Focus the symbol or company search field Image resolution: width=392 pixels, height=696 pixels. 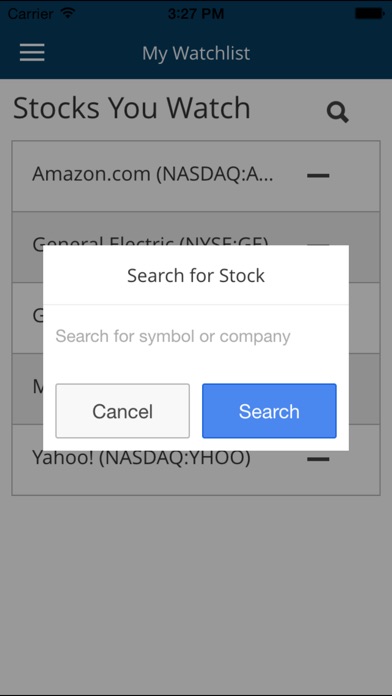(x=196, y=336)
